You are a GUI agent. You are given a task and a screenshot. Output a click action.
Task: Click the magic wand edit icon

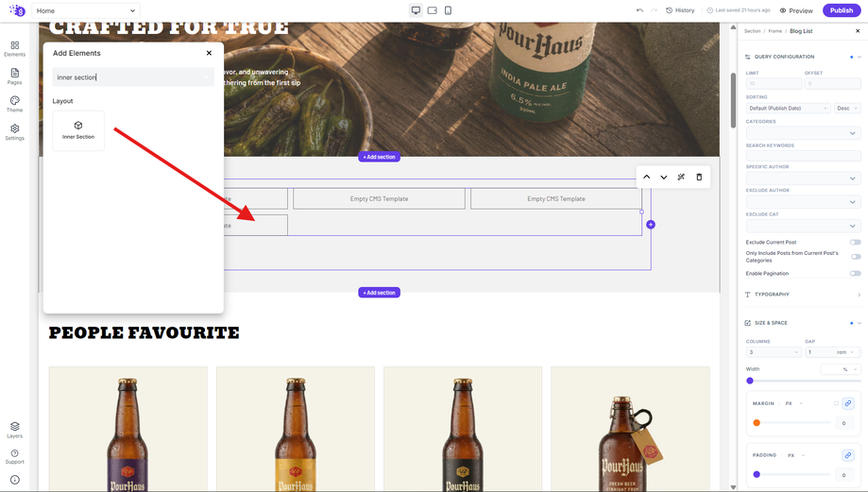[681, 178]
